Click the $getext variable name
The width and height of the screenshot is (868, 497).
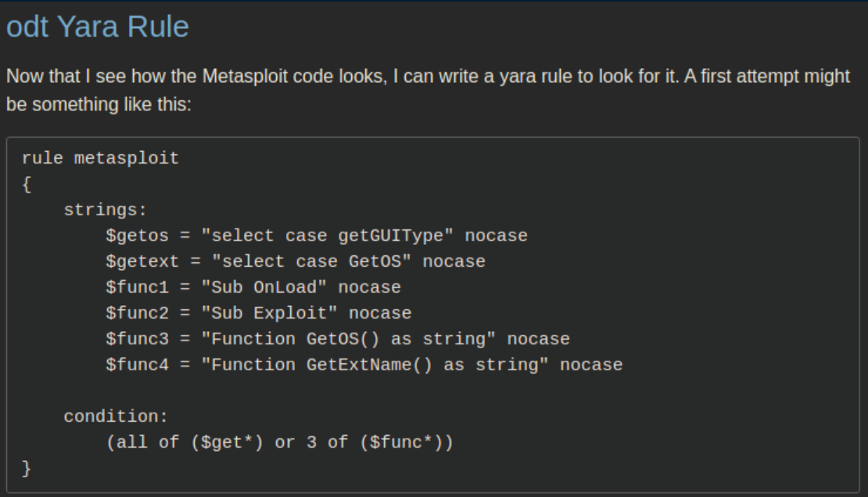pyautogui.click(x=137, y=261)
